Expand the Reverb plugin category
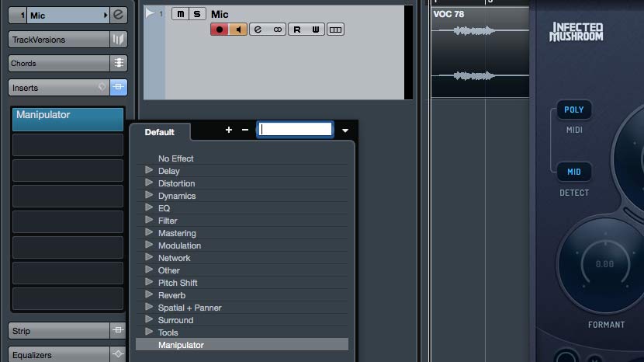Screen dimensions: 644x362 [149, 295]
